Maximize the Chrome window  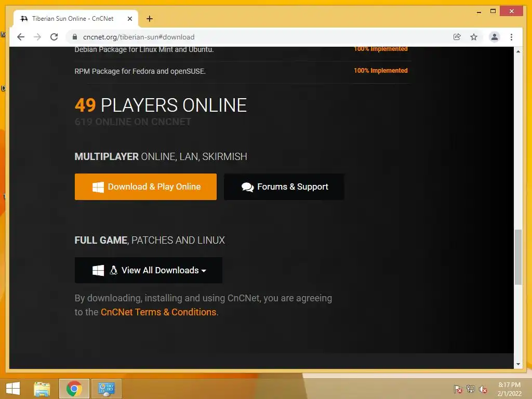493,11
